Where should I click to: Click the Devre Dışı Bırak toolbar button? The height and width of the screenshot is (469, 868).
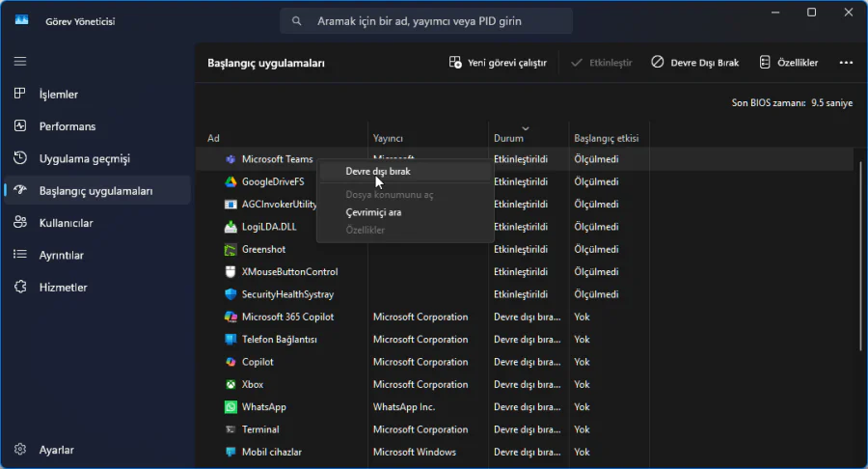(694, 63)
